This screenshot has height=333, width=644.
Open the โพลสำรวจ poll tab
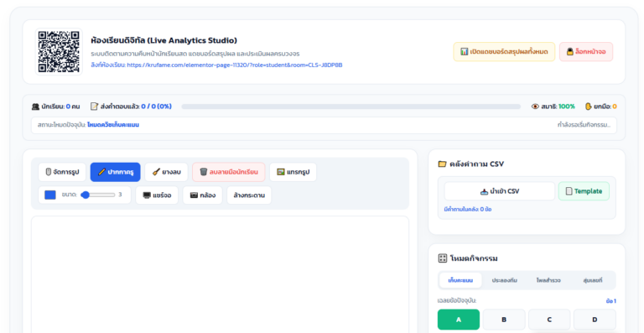548,280
